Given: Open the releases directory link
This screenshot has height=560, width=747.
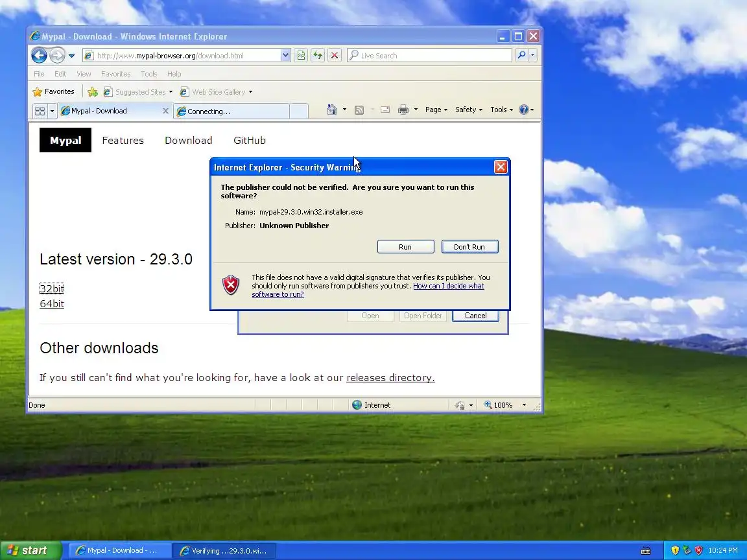Looking at the screenshot, I should (390, 378).
